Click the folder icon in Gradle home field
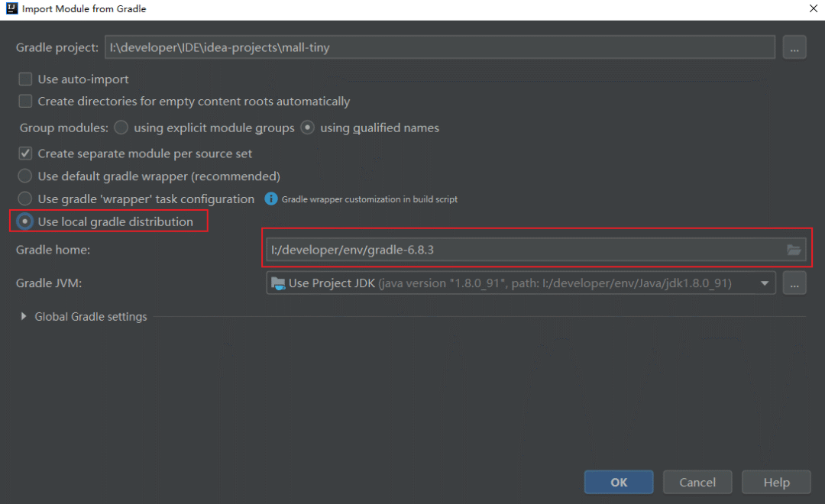Viewport: 825px width, 504px height. click(x=793, y=250)
